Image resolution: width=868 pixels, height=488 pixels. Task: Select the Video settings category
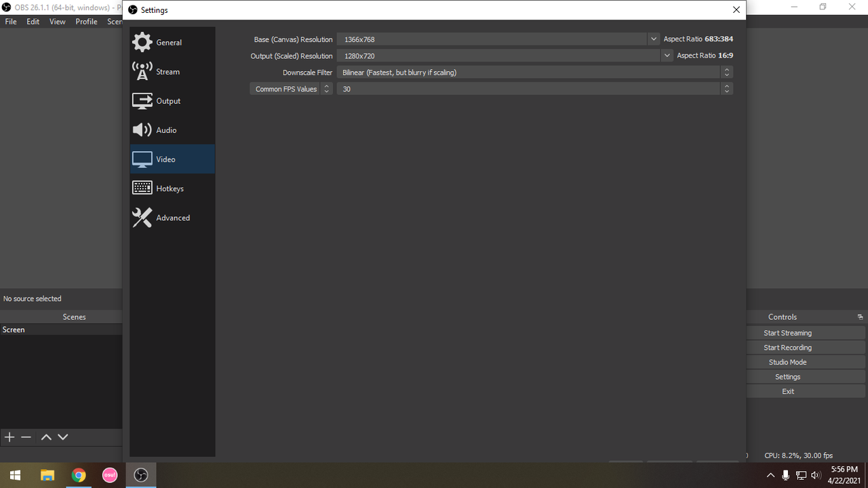pos(172,159)
